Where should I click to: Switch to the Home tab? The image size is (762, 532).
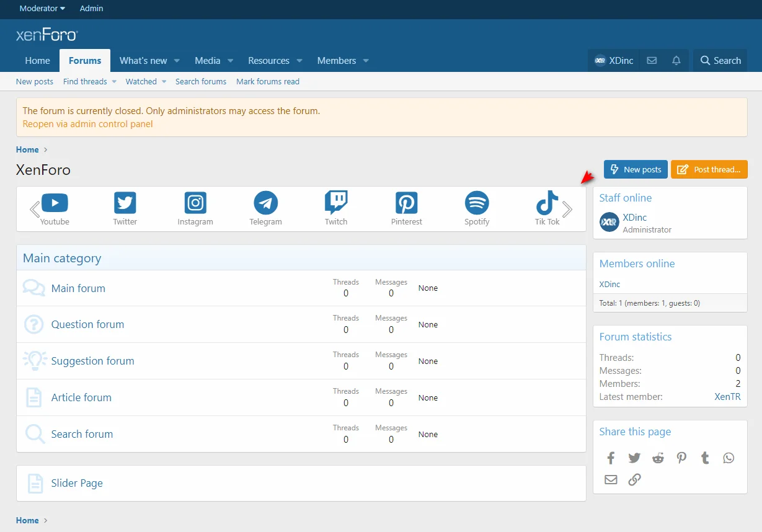point(37,61)
